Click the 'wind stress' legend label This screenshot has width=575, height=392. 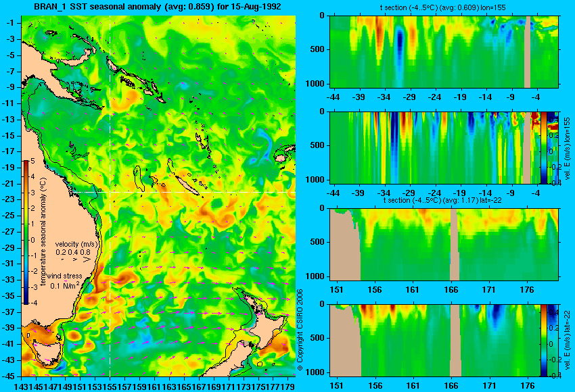point(64,276)
